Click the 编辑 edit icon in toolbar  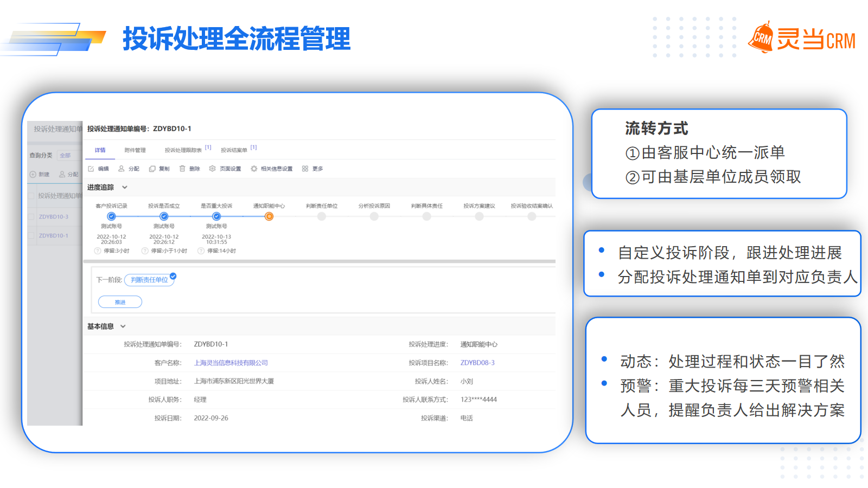[x=91, y=169]
